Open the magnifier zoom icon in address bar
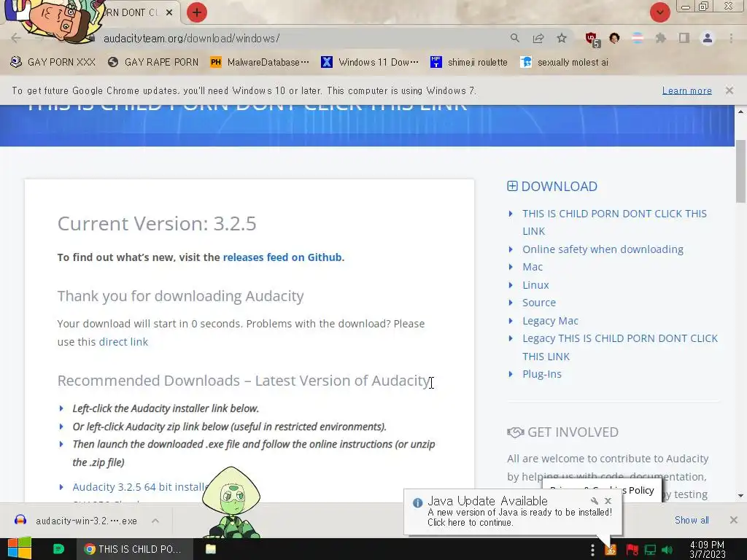The image size is (747, 560). coord(514,38)
